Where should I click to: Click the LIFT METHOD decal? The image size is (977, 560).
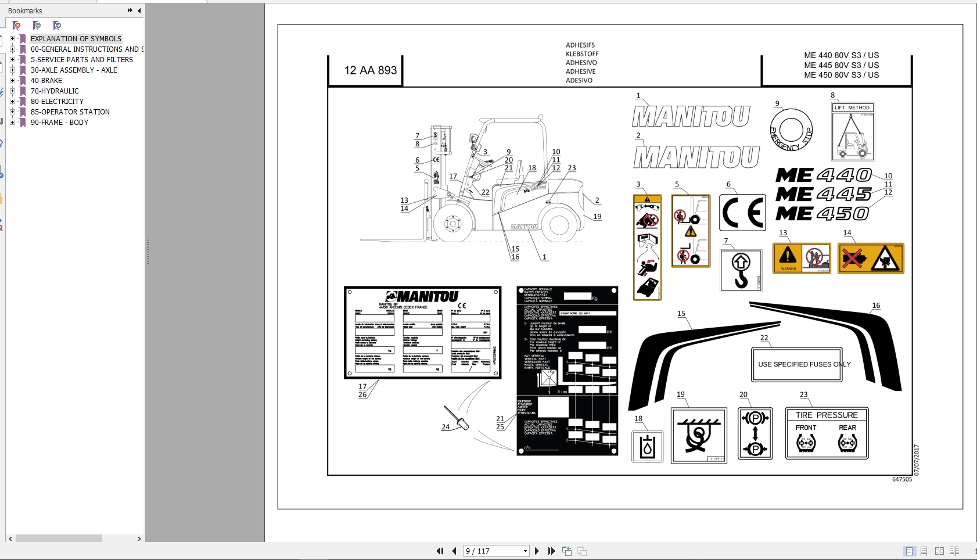pos(853,131)
